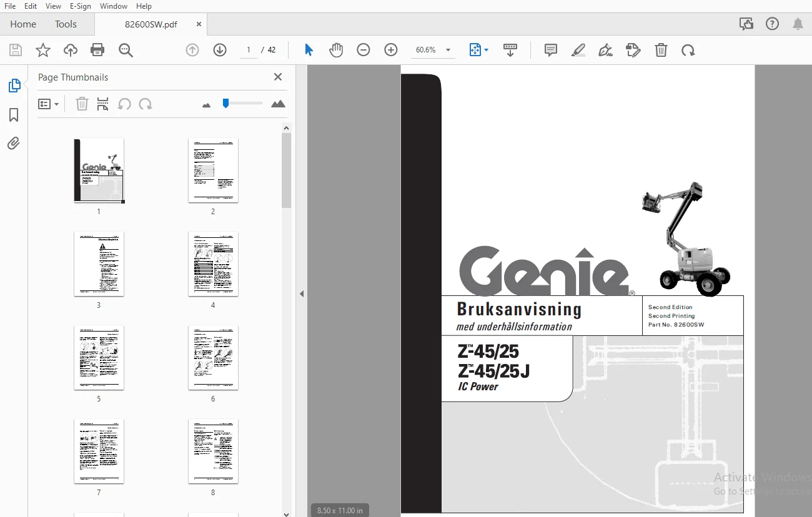
Task: Select the highlight text pen tool
Action: (x=578, y=50)
